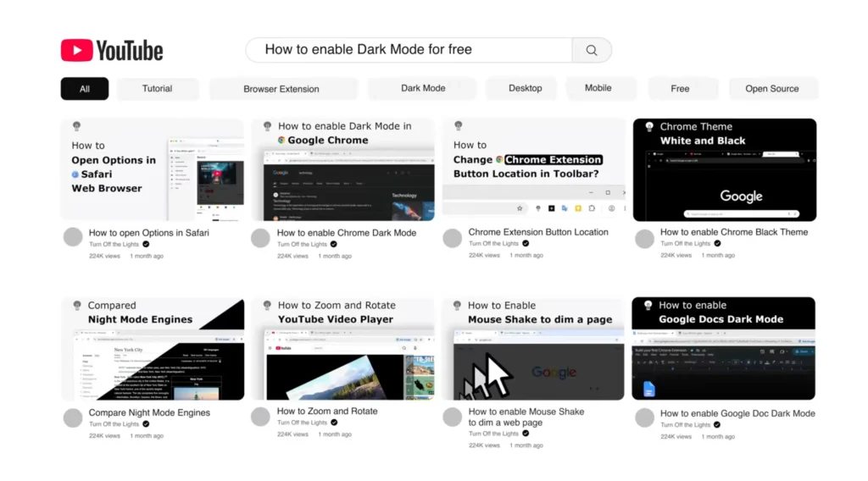Click channel avatar beside Compare Night Mode Engines
The image size is (868, 481).
73,418
